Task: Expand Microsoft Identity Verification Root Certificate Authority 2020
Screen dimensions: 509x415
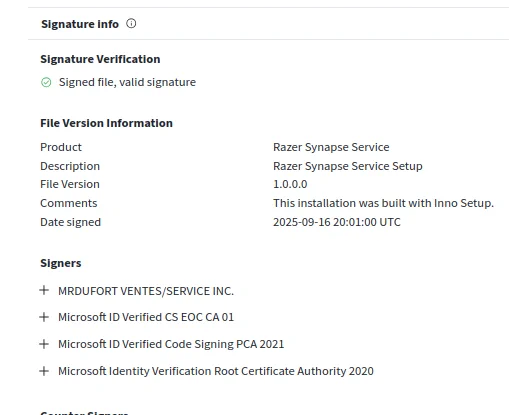Action: point(44,371)
